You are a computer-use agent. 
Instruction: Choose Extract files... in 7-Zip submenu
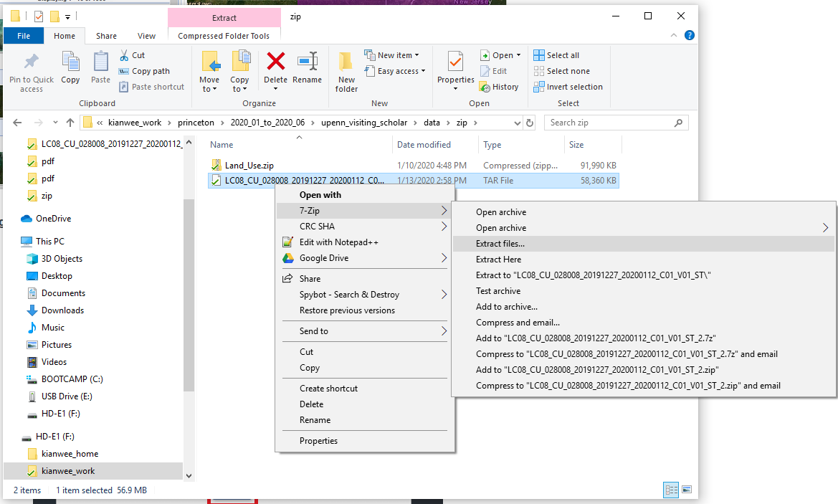(500, 244)
